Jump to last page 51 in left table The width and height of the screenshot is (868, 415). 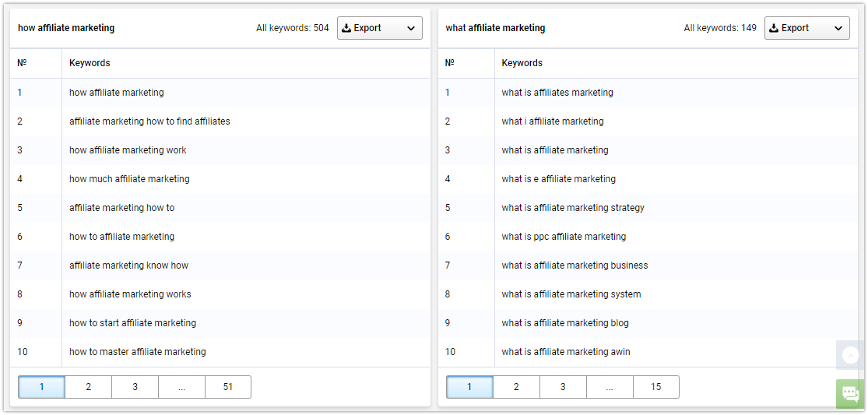click(x=228, y=387)
